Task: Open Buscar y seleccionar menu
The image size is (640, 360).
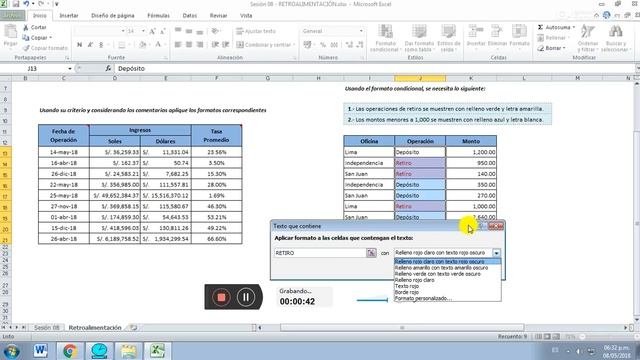Action: (615, 38)
